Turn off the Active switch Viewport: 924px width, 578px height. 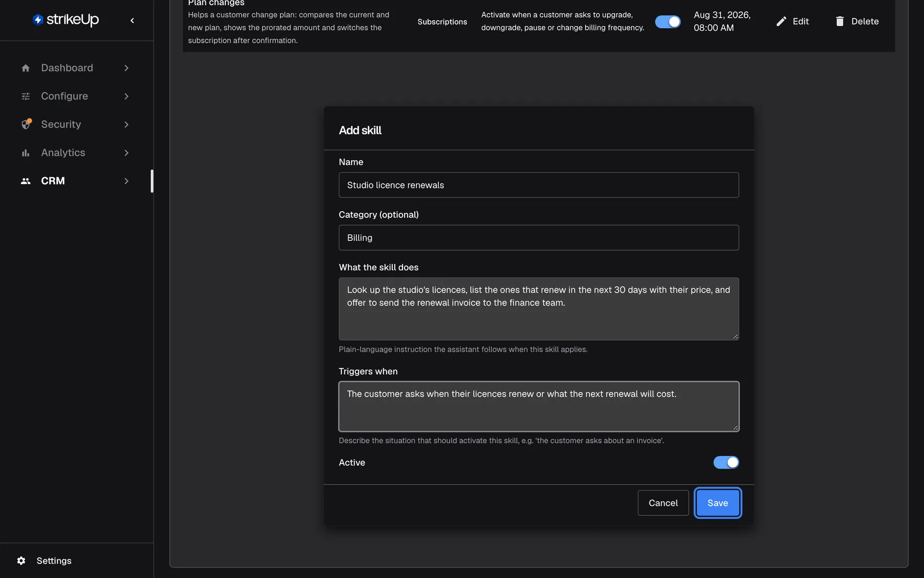click(726, 462)
